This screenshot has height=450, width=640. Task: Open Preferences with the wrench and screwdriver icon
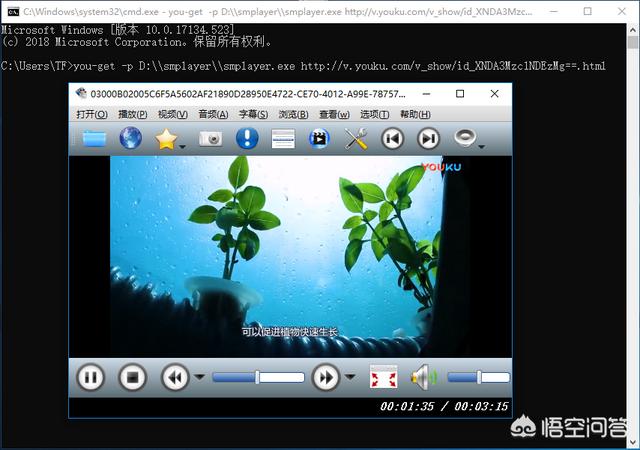click(x=356, y=139)
